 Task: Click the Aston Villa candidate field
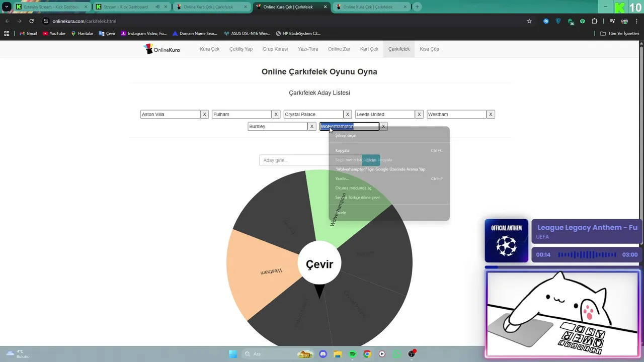[170, 114]
